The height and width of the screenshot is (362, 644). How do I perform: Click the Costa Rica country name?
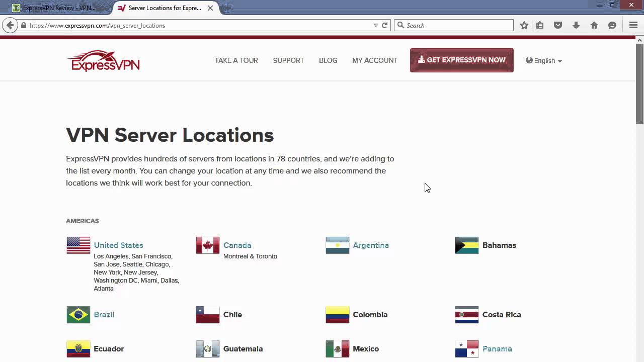502,315
